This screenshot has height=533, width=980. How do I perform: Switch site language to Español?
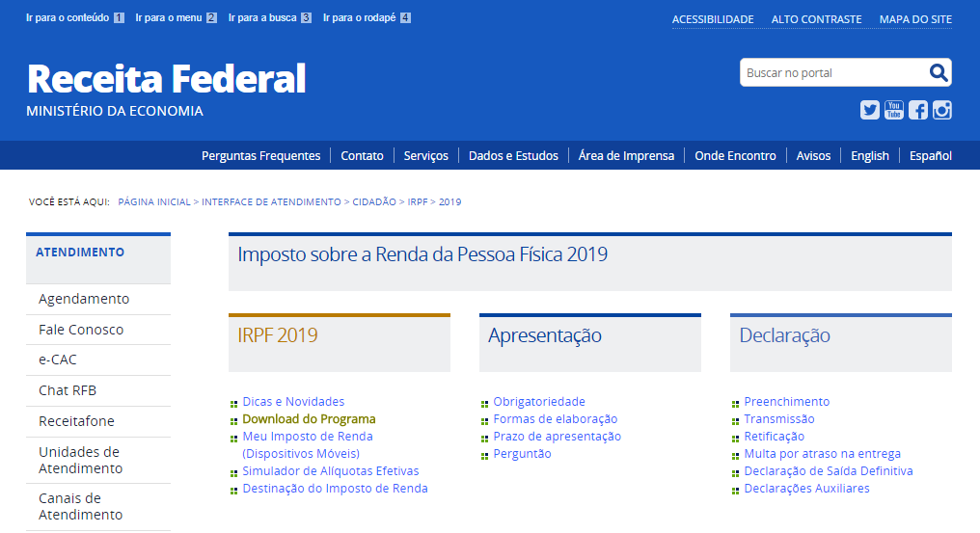tap(930, 155)
